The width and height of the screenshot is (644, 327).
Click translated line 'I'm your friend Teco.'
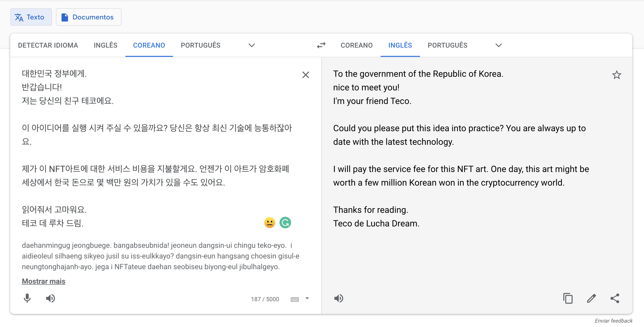[372, 101]
